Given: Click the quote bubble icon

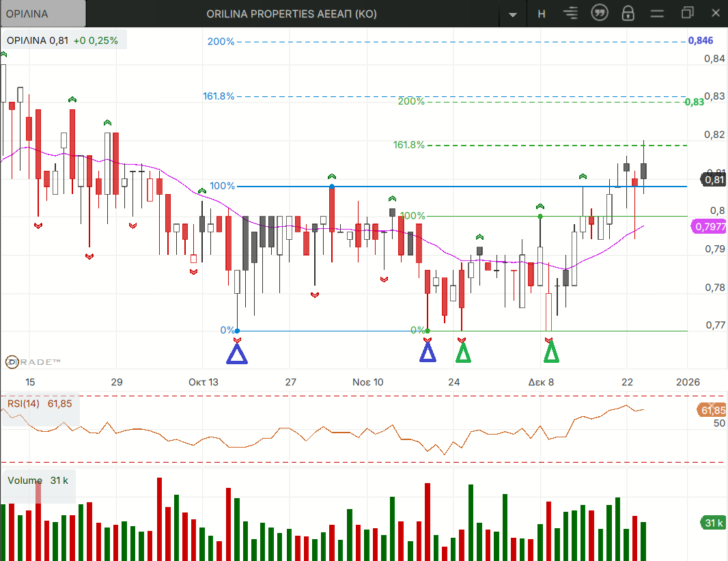Looking at the screenshot, I should point(599,14).
